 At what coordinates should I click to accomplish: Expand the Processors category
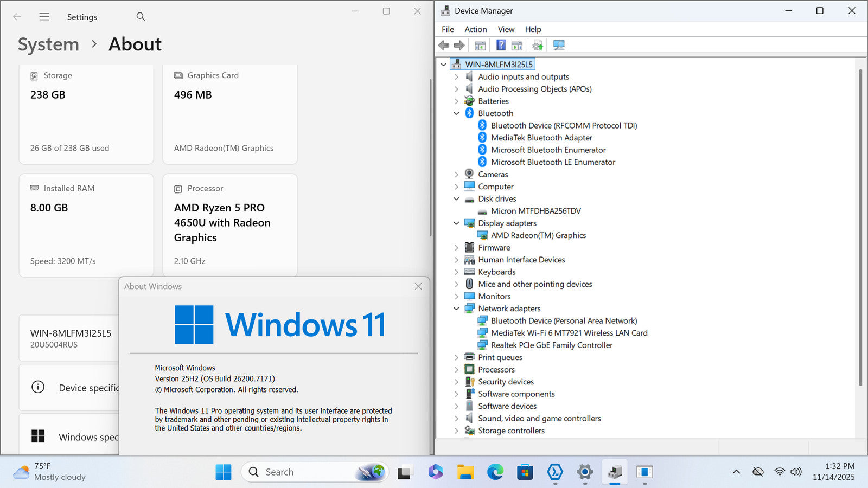pyautogui.click(x=456, y=370)
